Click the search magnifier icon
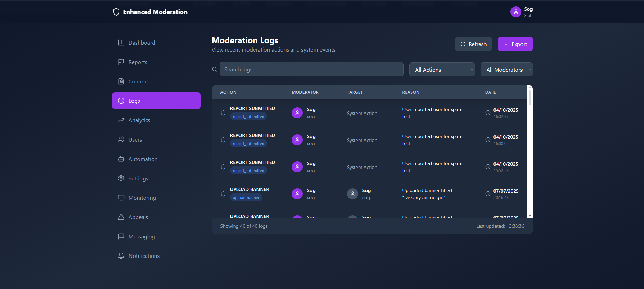 tap(215, 69)
